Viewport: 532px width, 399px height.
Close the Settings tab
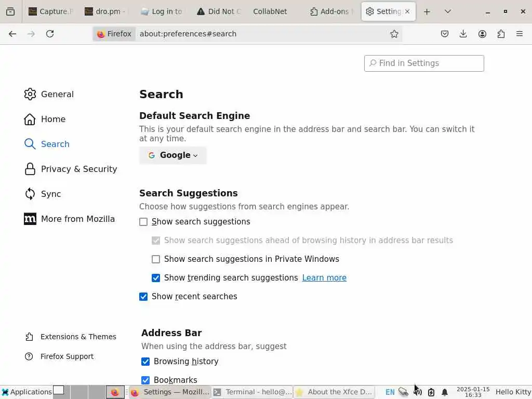point(407,11)
